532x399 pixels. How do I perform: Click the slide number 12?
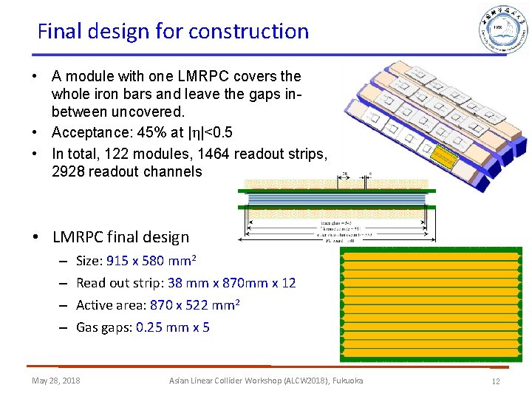[496, 381]
